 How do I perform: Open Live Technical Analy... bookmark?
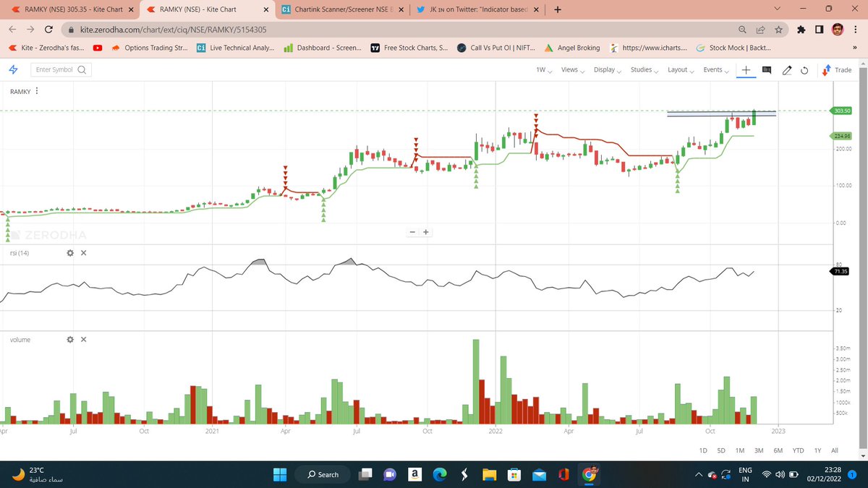(x=236, y=48)
